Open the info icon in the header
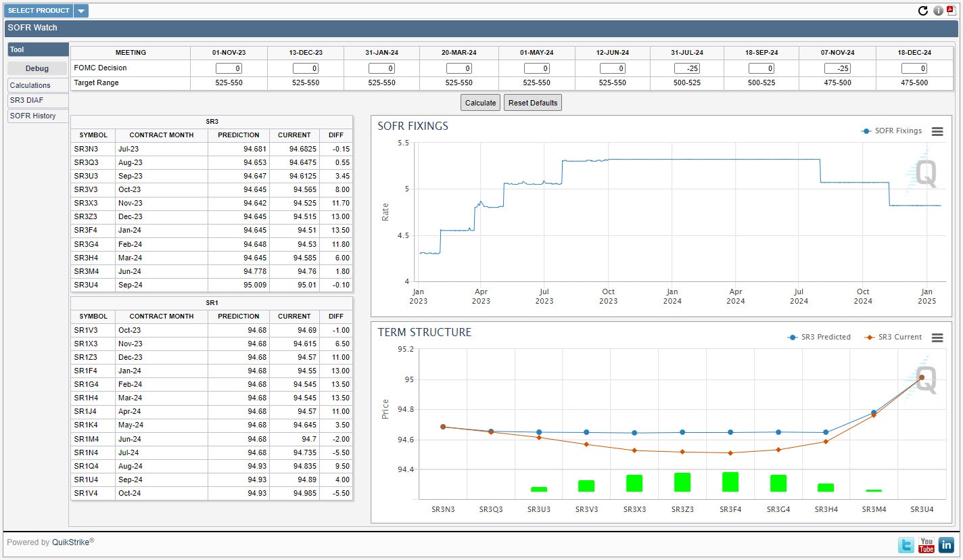Screen dimensions: 963x560 pyautogui.click(x=938, y=11)
